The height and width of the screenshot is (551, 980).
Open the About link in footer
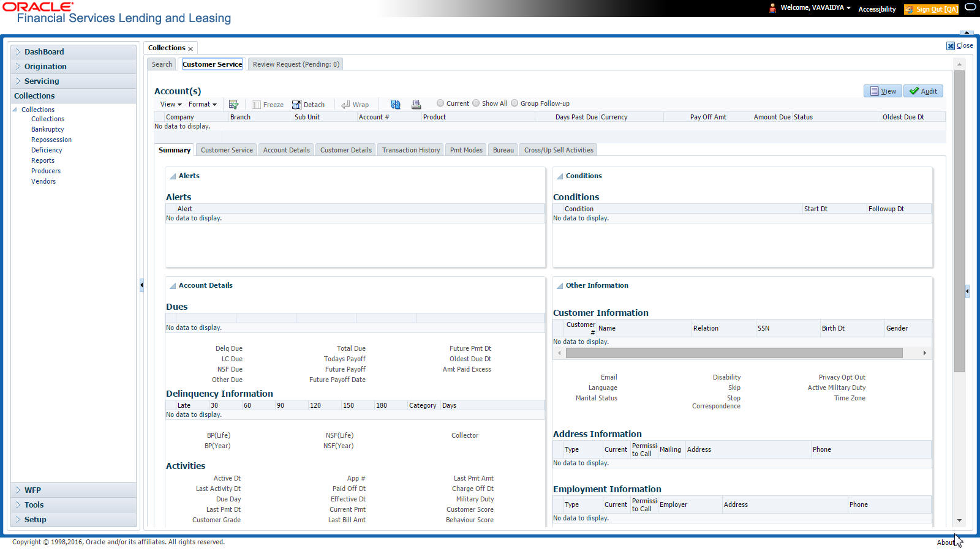pyautogui.click(x=946, y=542)
